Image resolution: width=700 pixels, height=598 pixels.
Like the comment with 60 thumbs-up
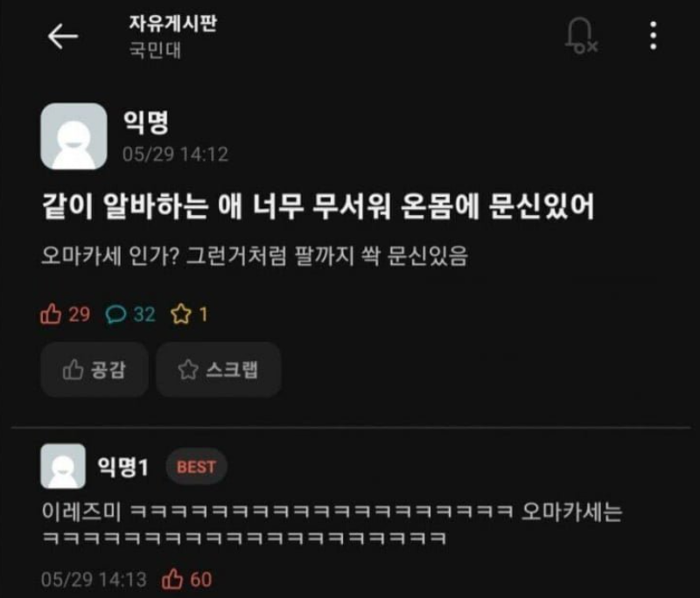(186, 580)
